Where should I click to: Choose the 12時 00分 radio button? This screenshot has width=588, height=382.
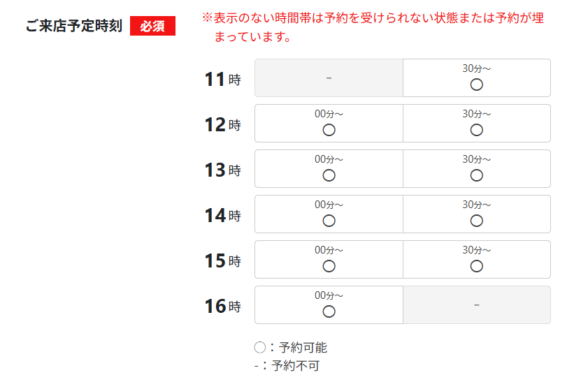pyautogui.click(x=329, y=130)
